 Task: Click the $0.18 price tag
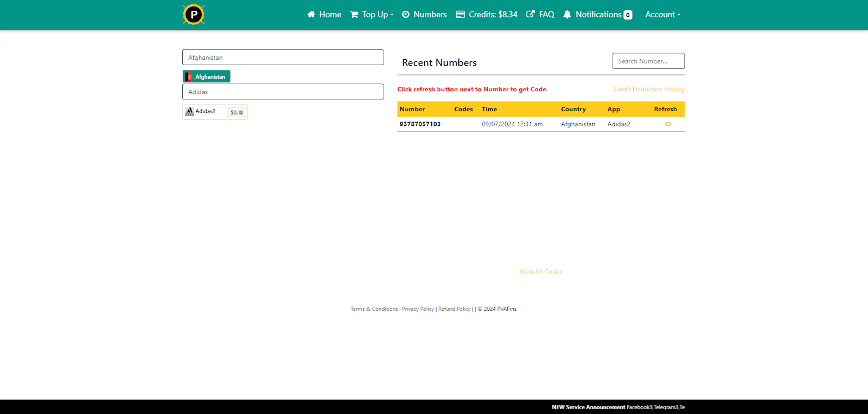pyautogui.click(x=237, y=112)
